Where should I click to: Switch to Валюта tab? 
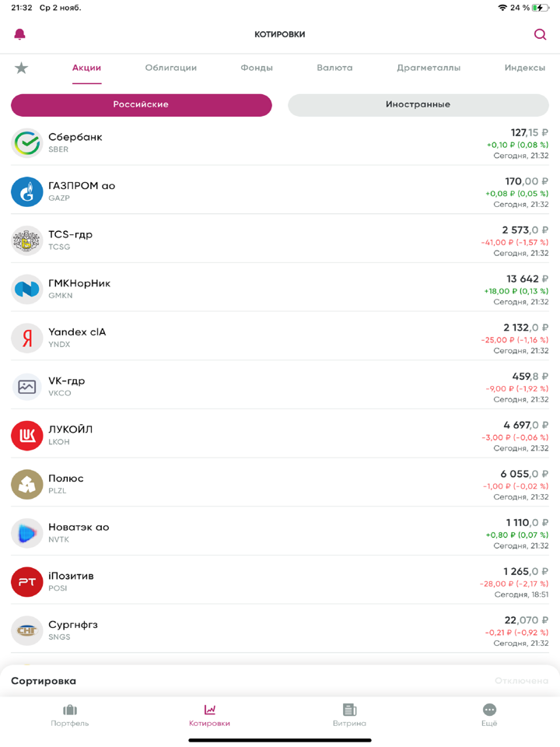334,68
